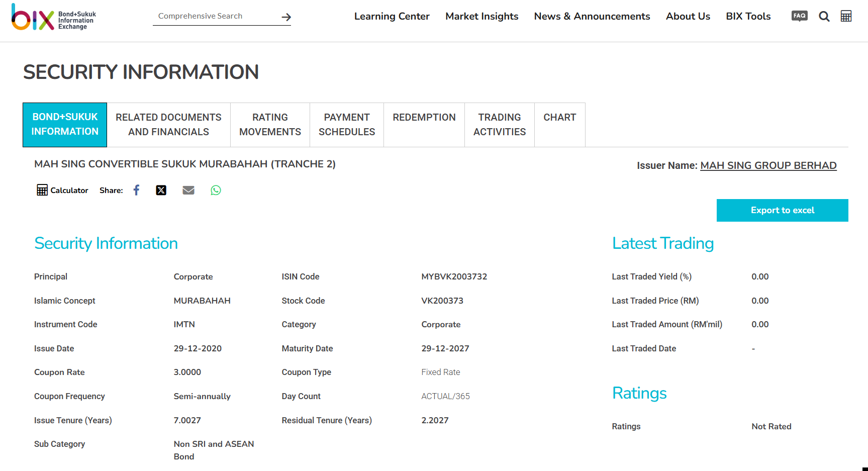Expand News & Announcements menu

(x=592, y=16)
